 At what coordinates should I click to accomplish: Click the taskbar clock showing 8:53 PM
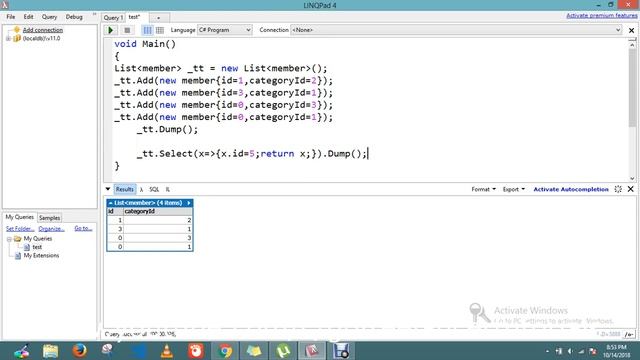[616, 351]
